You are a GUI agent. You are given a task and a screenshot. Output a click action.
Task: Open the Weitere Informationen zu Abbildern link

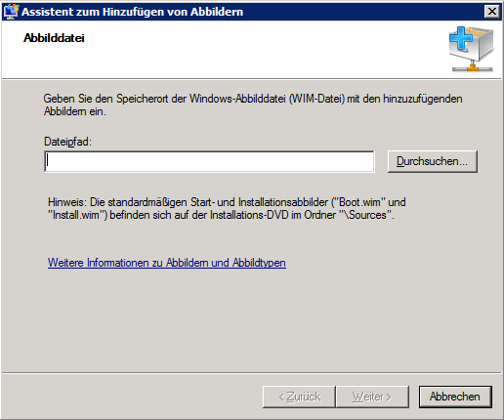click(167, 263)
